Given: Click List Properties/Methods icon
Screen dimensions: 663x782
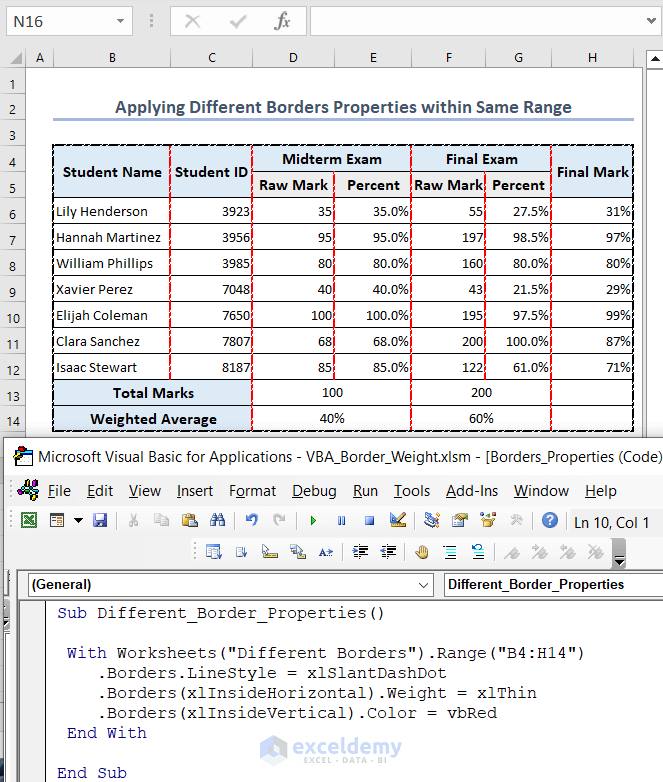Looking at the screenshot, I should click(x=214, y=552).
